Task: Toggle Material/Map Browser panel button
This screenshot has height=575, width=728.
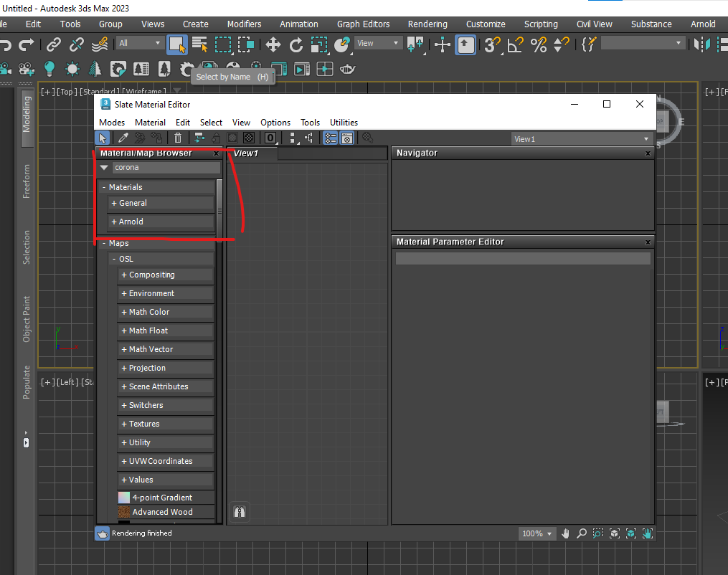Action: point(330,138)
